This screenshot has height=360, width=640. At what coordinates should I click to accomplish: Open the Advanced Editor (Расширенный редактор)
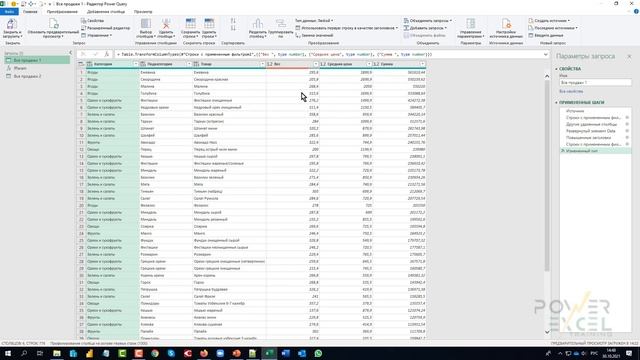click(105, 28)
